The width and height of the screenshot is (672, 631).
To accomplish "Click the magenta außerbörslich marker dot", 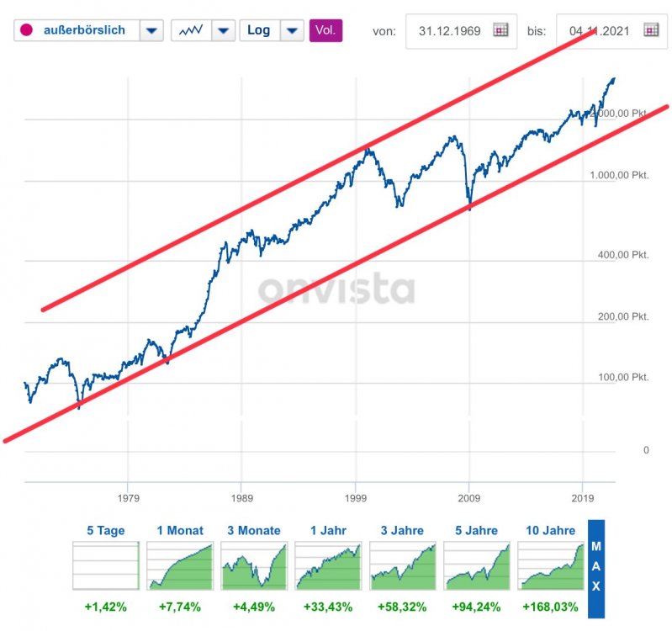I will (x=25, y=30).
